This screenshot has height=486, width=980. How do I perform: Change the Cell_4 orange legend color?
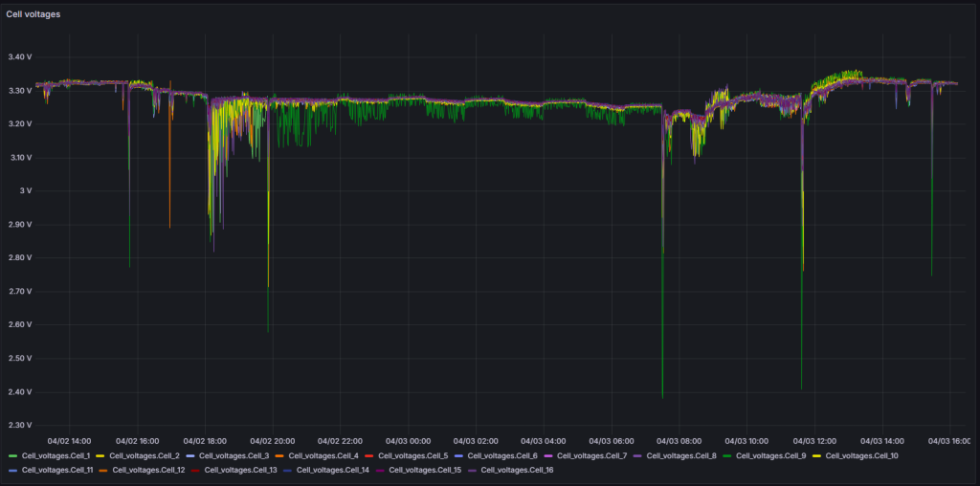280,456
